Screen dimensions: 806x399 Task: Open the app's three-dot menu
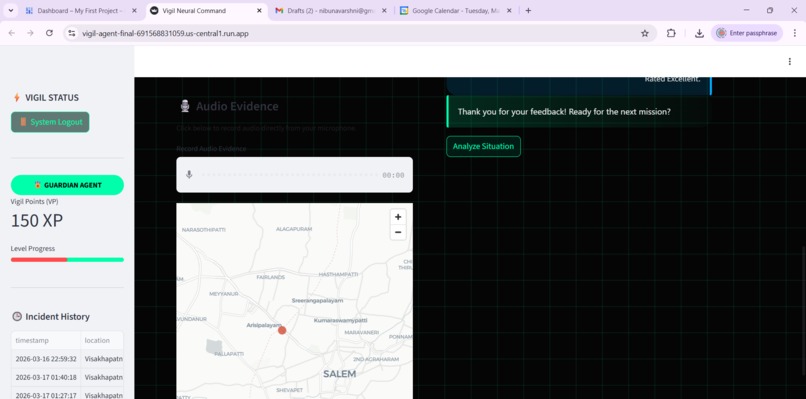(x=790, y=62)
